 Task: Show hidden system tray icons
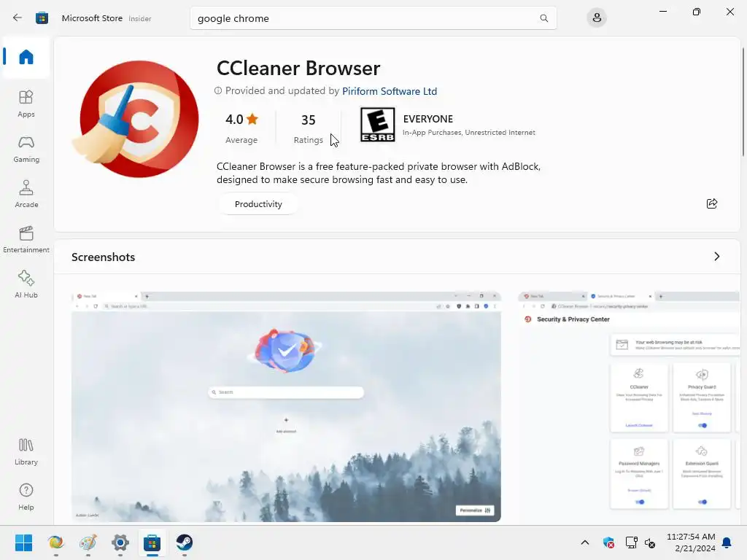(585, 542)
